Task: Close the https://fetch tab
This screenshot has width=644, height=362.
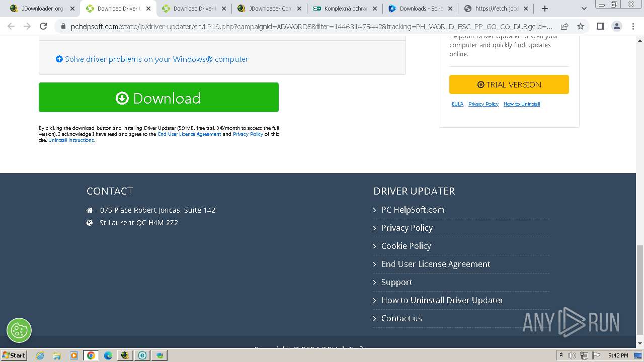Action: point(526,9)
